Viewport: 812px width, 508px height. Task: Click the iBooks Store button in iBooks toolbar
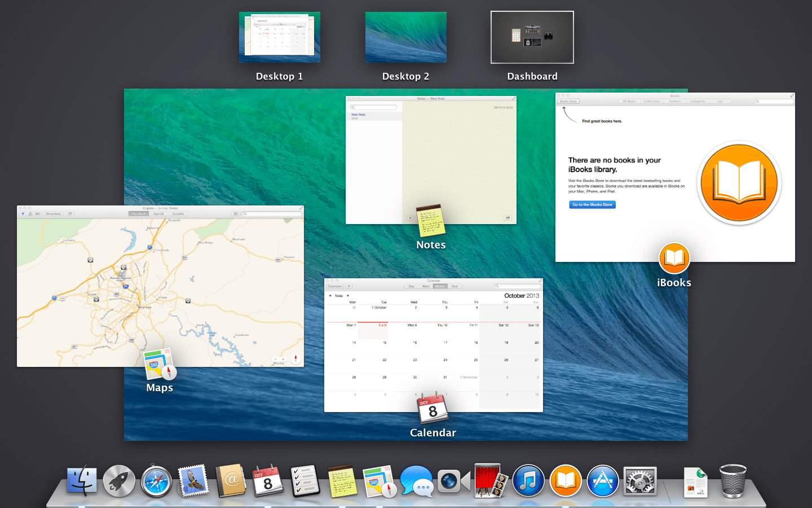[568, 102]
